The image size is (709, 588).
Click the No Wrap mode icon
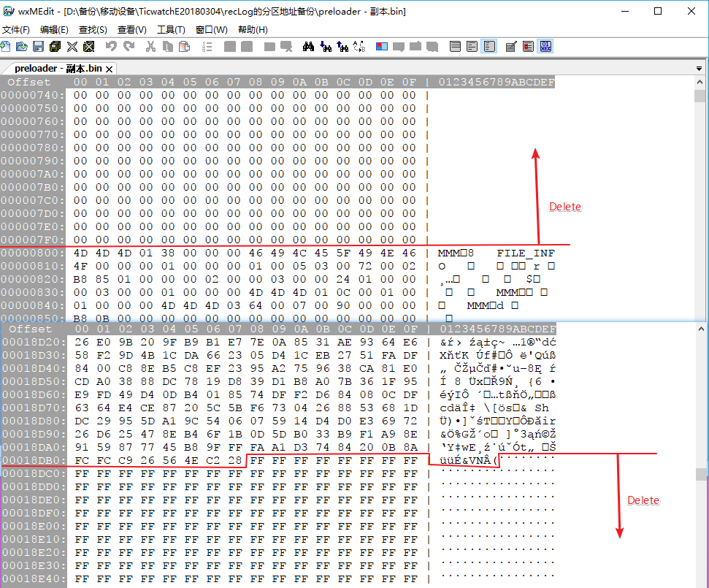tap(456, 46)
